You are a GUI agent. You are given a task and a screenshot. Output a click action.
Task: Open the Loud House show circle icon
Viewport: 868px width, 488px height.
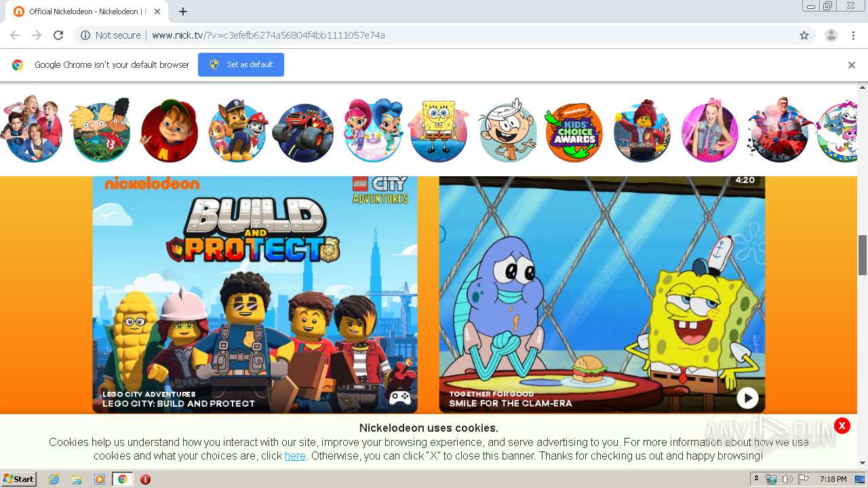coord(507,130)
